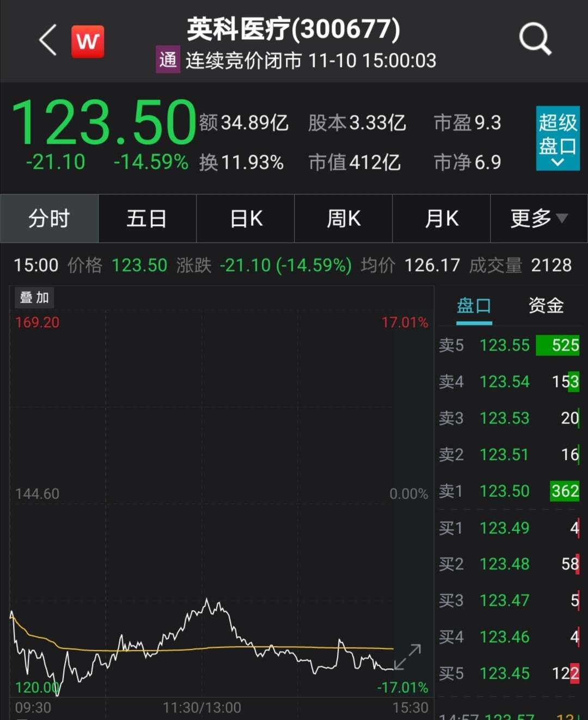The height and width of the screenshot is (720, 588).
Task: Toggle the 分时 intraday chart view
Action: click(49, 218)
